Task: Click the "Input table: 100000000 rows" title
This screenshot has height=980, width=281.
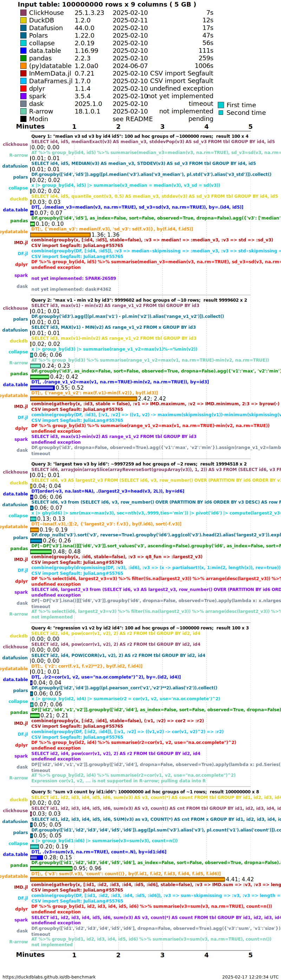Action: pyautogui.click(x=107, y=5)
